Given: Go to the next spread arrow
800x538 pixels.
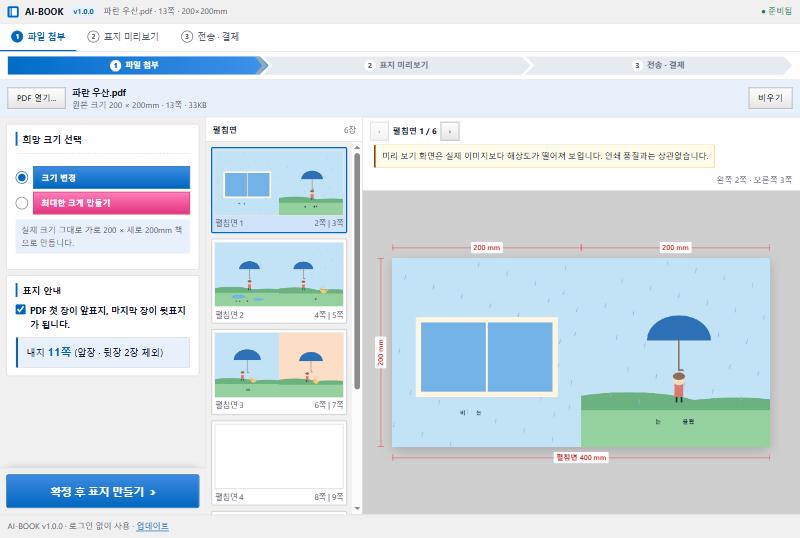Looking at the screenshot, I should click(x=449, y=132).
